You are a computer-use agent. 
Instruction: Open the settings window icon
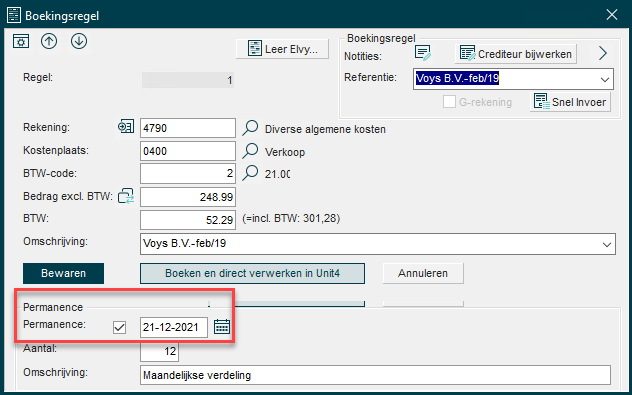(21, 41)
